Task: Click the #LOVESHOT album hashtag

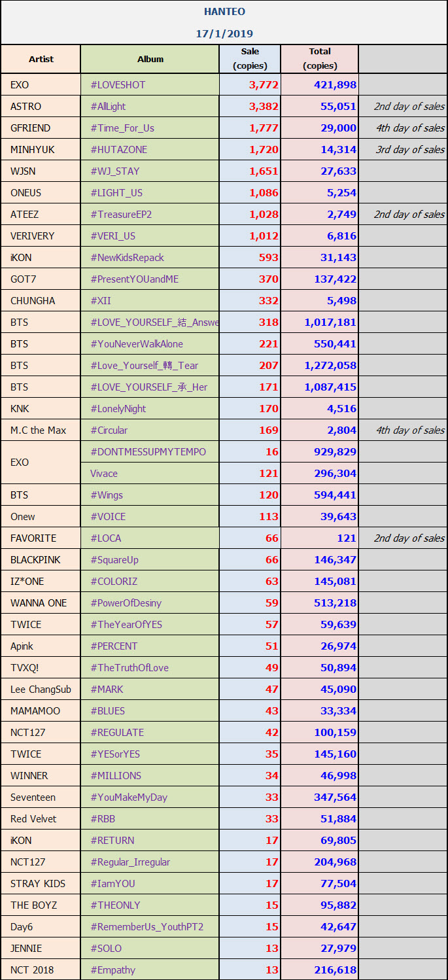Action: tap(118, 85)
